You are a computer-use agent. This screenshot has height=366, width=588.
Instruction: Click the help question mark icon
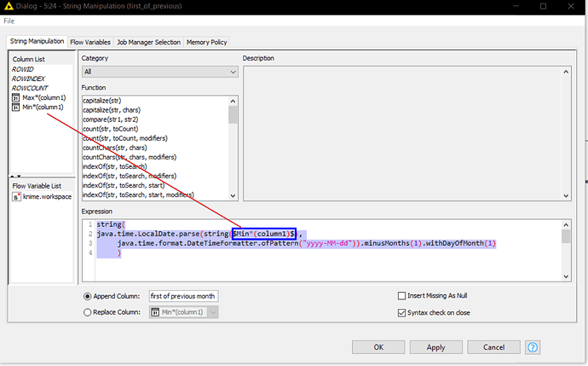(533, 347)
